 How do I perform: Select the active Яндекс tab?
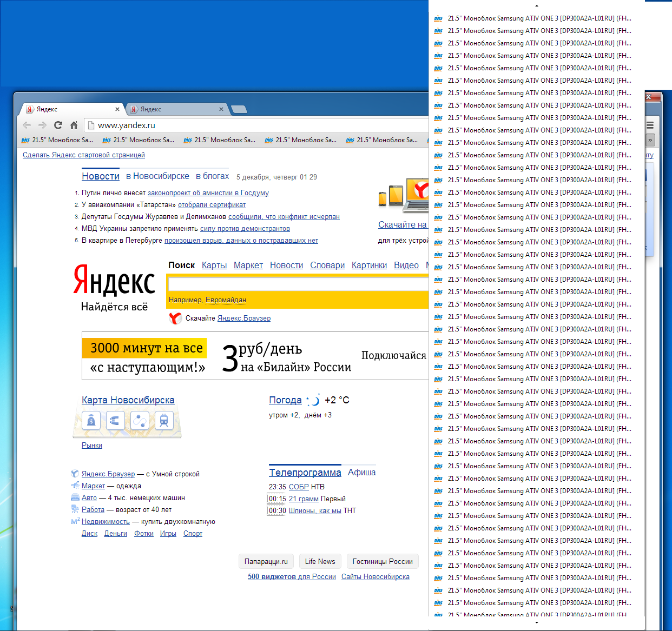pyautogui.click(x=73, y=109)
